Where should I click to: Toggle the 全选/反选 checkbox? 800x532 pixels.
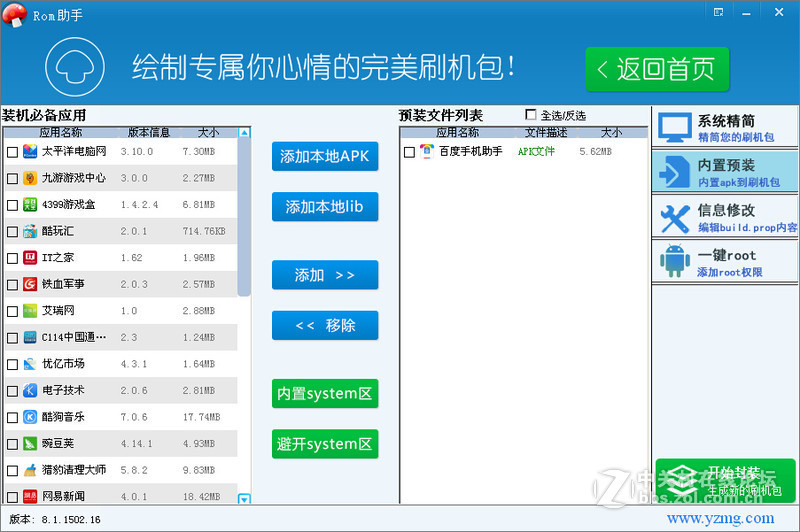(x=531, y=115)
